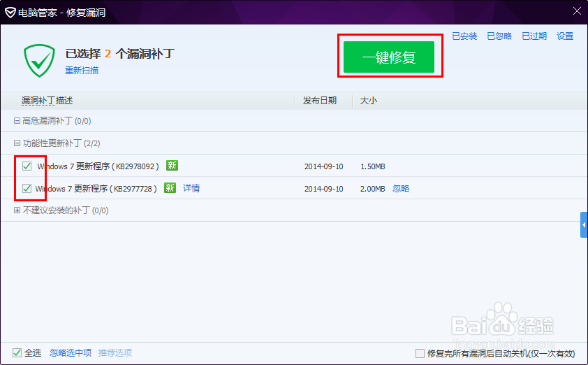This screenshot has width=588, height=365.
Task: Click the 2014-09-10 date of KB2978092
Action: pos(323,166)
